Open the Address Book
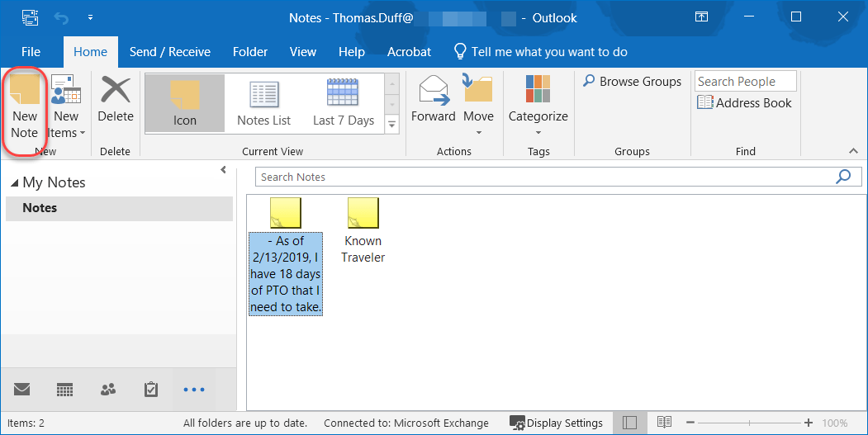Image resolution: width=868 pixels, height=435 pixels. tap(745, 103)
